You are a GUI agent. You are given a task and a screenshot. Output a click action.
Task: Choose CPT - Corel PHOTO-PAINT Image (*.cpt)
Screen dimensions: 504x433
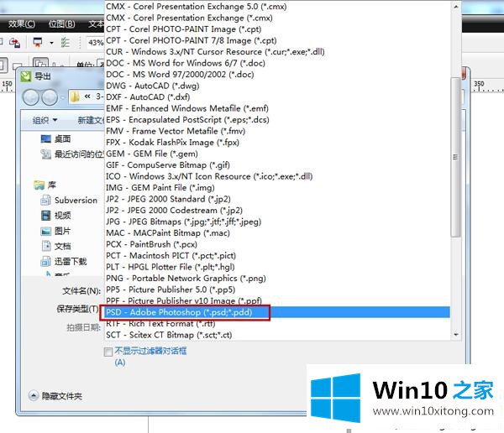click(278, 29)
